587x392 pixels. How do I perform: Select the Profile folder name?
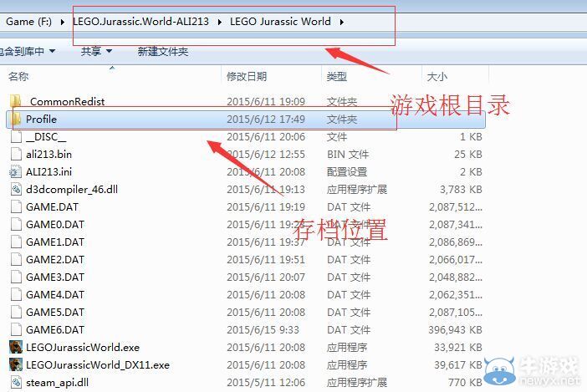point(42,119)
